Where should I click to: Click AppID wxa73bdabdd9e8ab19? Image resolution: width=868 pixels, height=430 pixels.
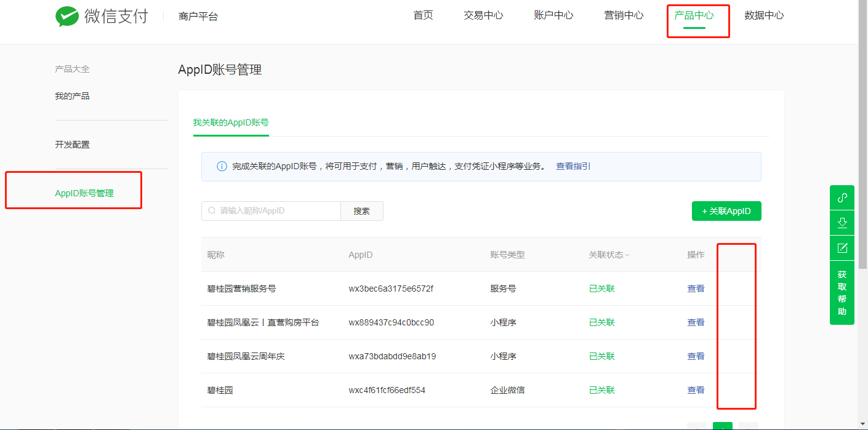click(x=392, y=356)
